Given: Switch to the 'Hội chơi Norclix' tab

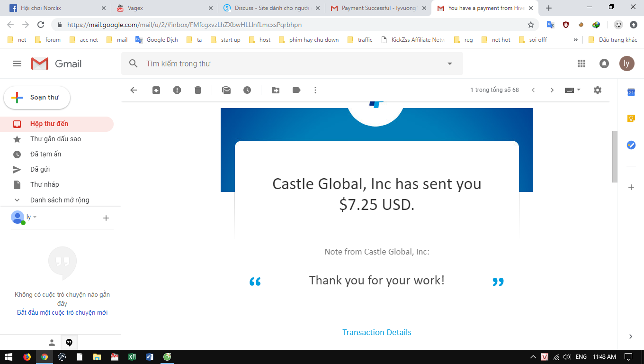Looking at the screenshot, I should click(59, 8).
